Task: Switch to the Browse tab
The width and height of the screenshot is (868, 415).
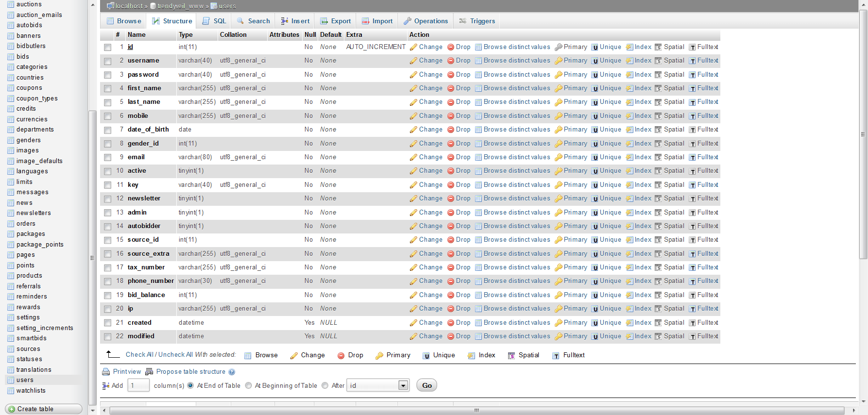Action: [x=124, y=21]
